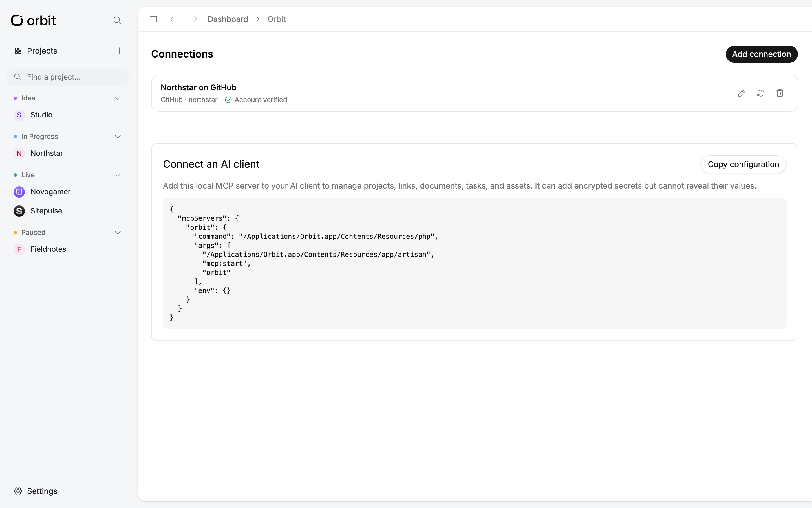Viewport: 812px width, 508px height.
Task: Click Add connection button
Action: point(761,54)
